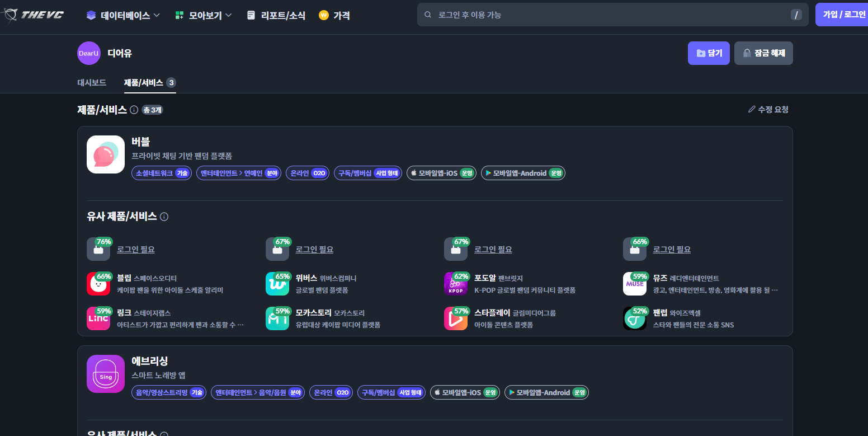Click 구독/멤버십 tag under 에브리싱

point(391,392)
